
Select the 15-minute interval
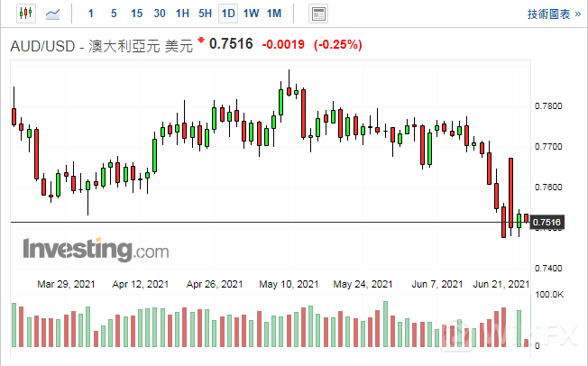pos(136,14)
